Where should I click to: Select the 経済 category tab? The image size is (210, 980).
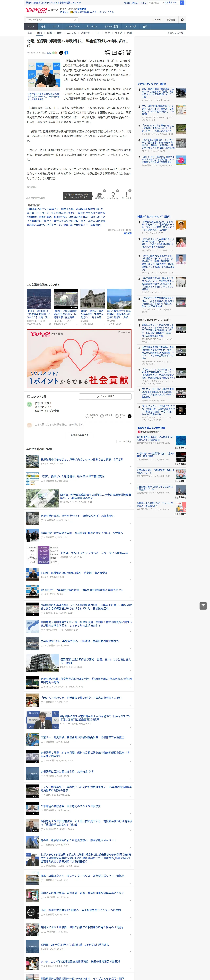coord(59,33)
